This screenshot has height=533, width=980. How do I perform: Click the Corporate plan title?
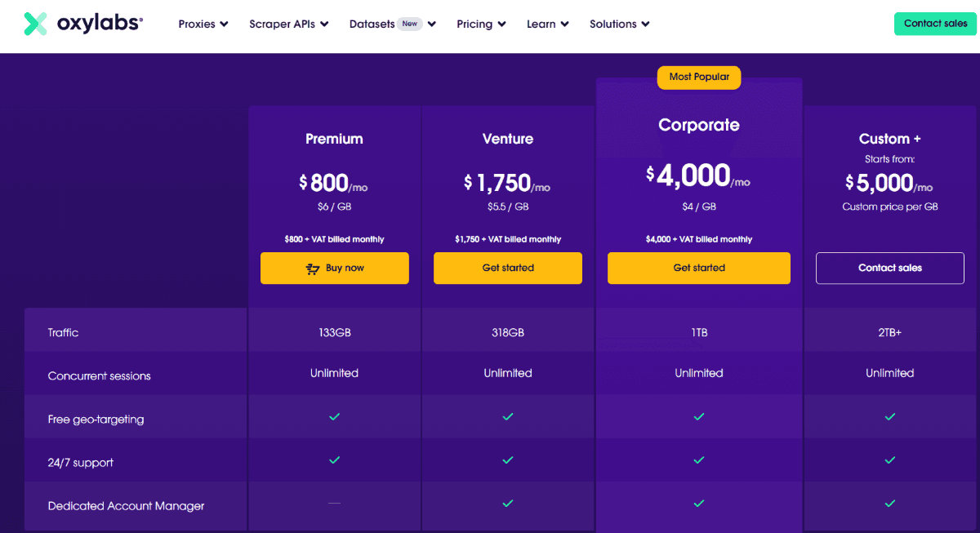(699, 125)
